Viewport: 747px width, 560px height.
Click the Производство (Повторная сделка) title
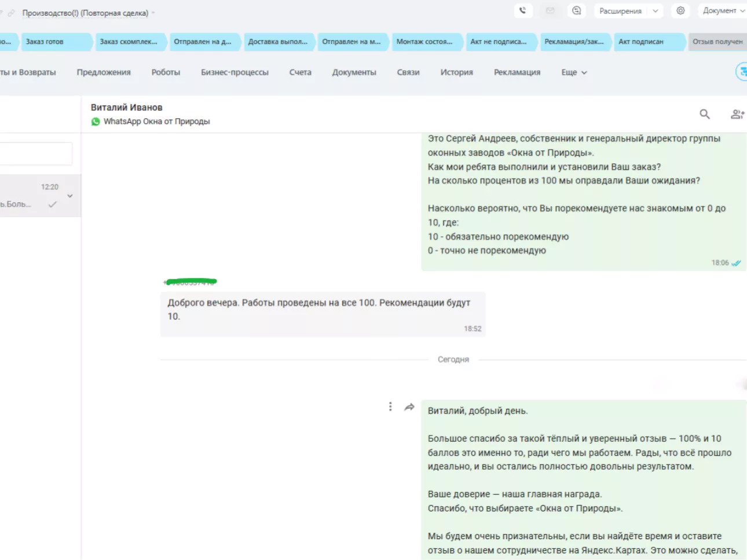click(x=85, y=13)
